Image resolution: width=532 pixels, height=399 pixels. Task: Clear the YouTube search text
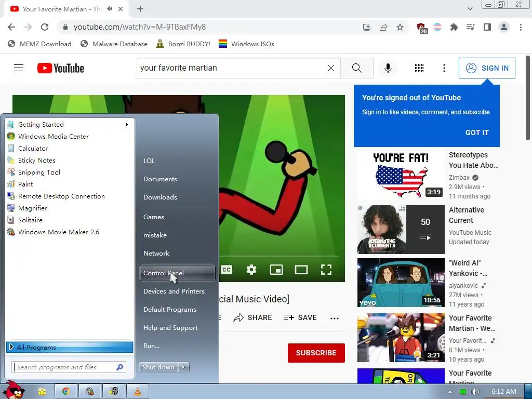point(331,68)
